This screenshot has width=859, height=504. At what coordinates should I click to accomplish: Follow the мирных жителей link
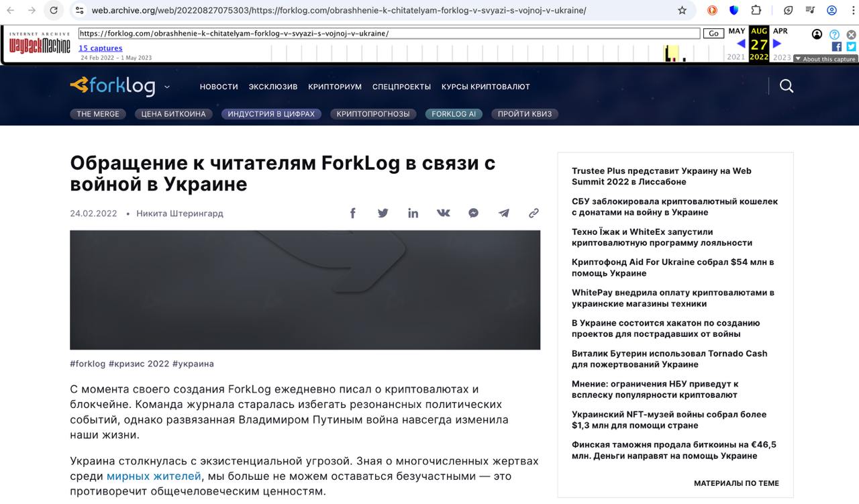(x=154, y=476)
